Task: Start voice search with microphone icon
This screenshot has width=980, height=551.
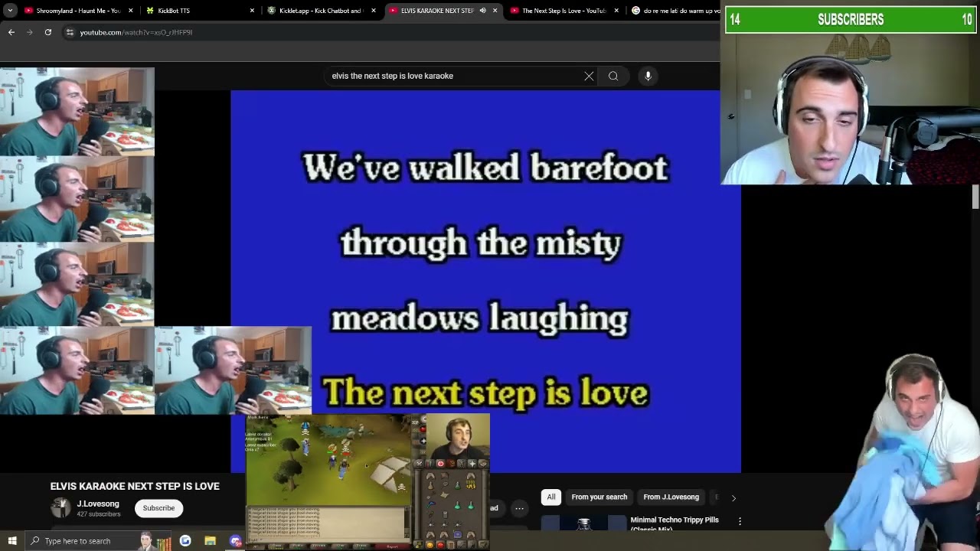Action: point(648,76)
